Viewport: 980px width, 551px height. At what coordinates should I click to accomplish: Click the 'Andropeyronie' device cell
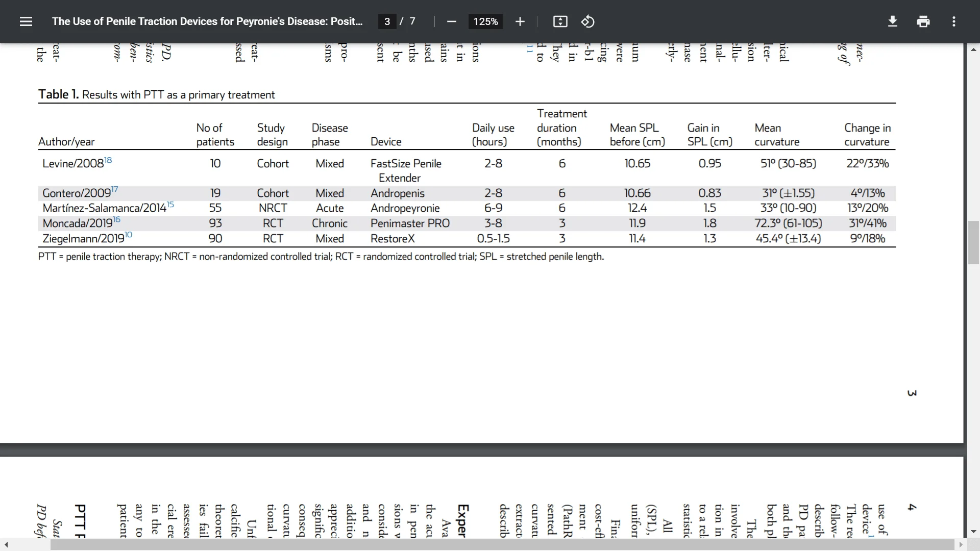tap(405, 208)
